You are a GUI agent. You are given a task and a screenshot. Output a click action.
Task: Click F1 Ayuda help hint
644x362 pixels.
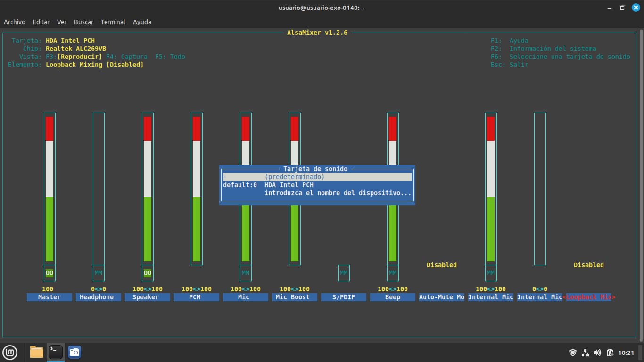pyautogui.click(x=510, y=41)
